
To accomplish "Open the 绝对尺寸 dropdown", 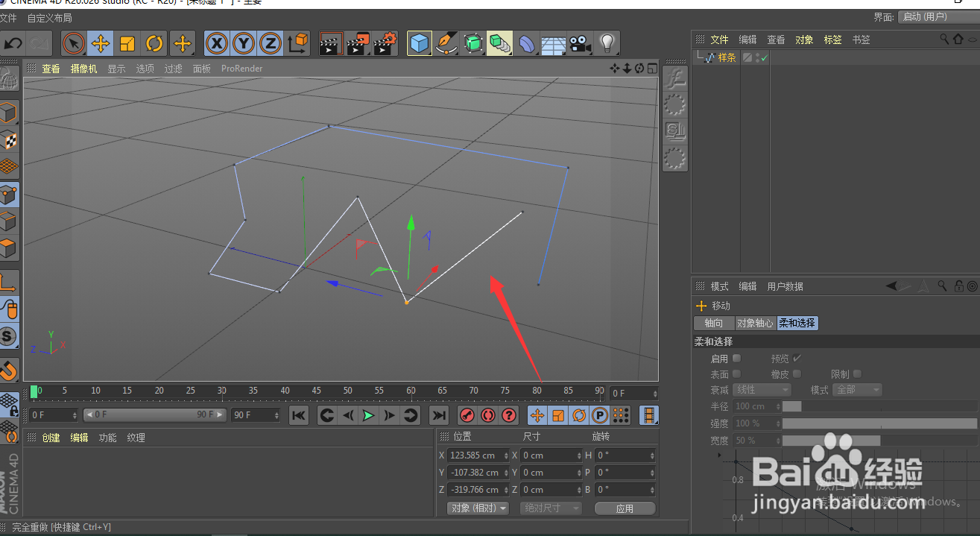I will pyautogui.click(x=551, y=508).
